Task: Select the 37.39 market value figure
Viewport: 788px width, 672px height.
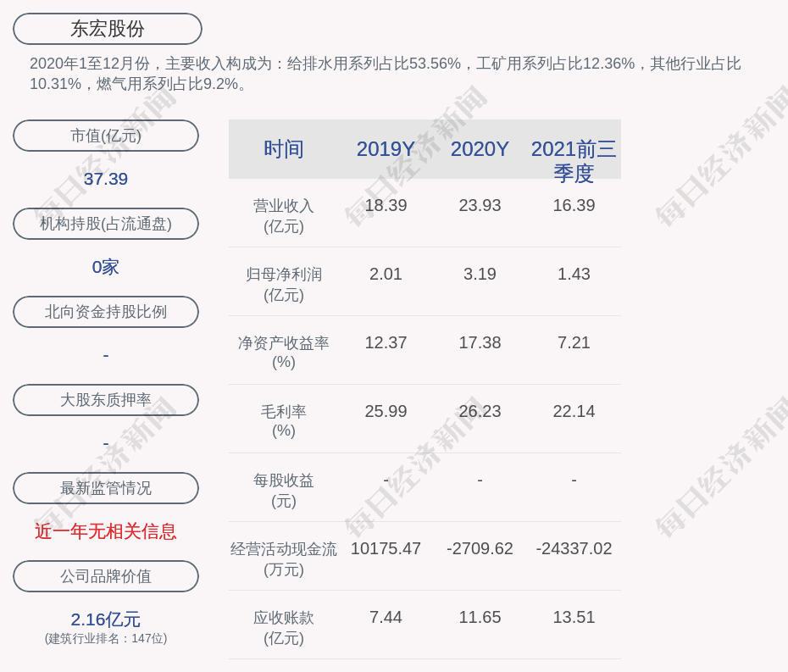Action: [x=106, y=179]
